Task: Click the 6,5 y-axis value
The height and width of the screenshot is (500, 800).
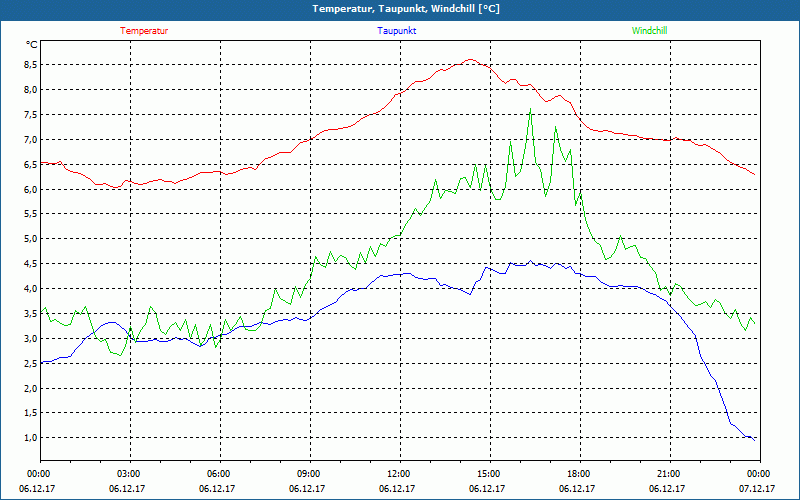Action: (31, 164)
